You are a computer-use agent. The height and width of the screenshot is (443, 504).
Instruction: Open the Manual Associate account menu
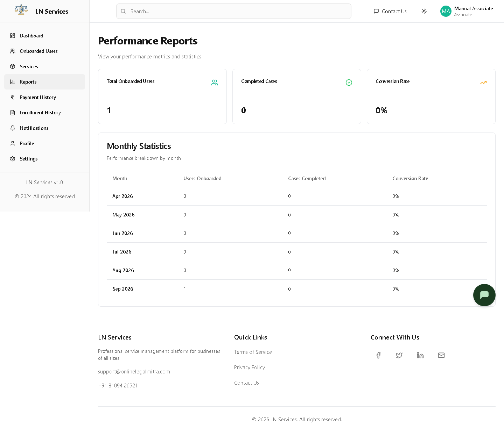[467, 11]
